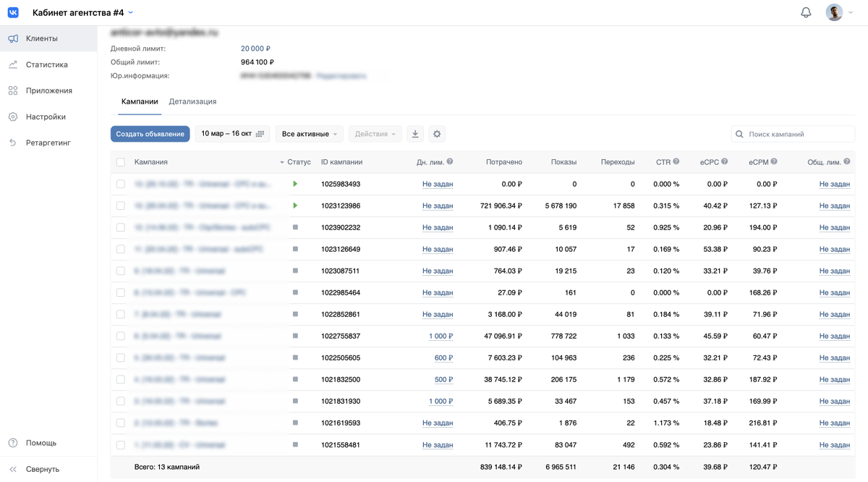
Task: Click stopped status icon of campaign 1023902232
Action: coord(295,227)
